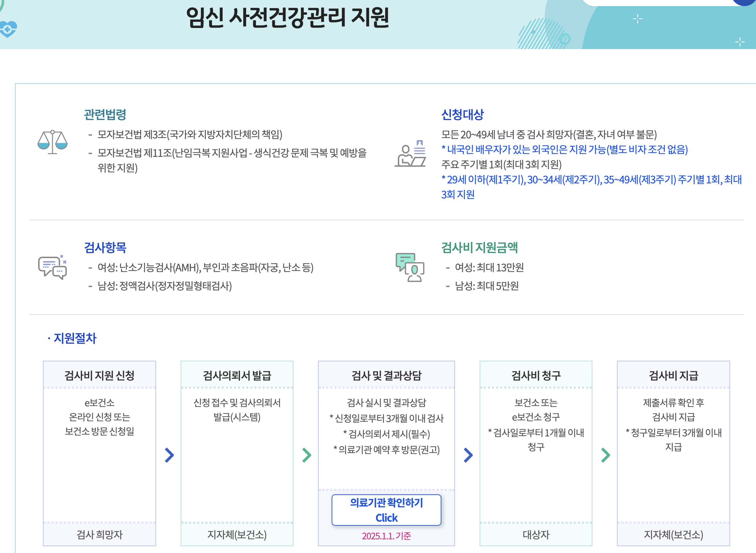Screen dimensions: 756x553
Task: Click the 검사비 지원금액 heading
Action: (479, 248)
